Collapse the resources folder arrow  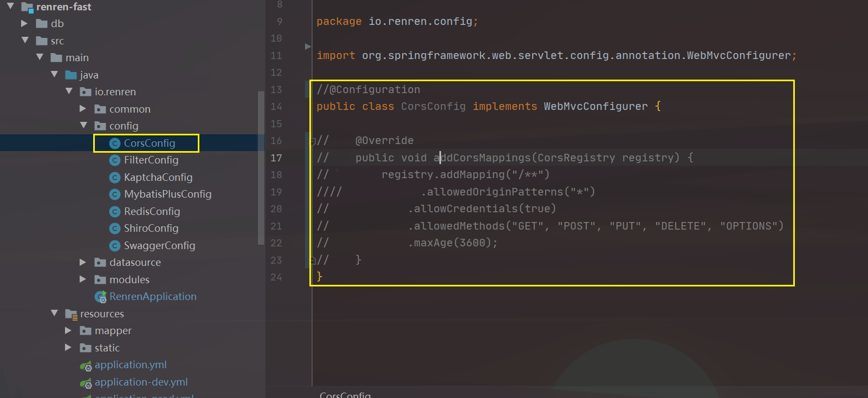(54, 313)
